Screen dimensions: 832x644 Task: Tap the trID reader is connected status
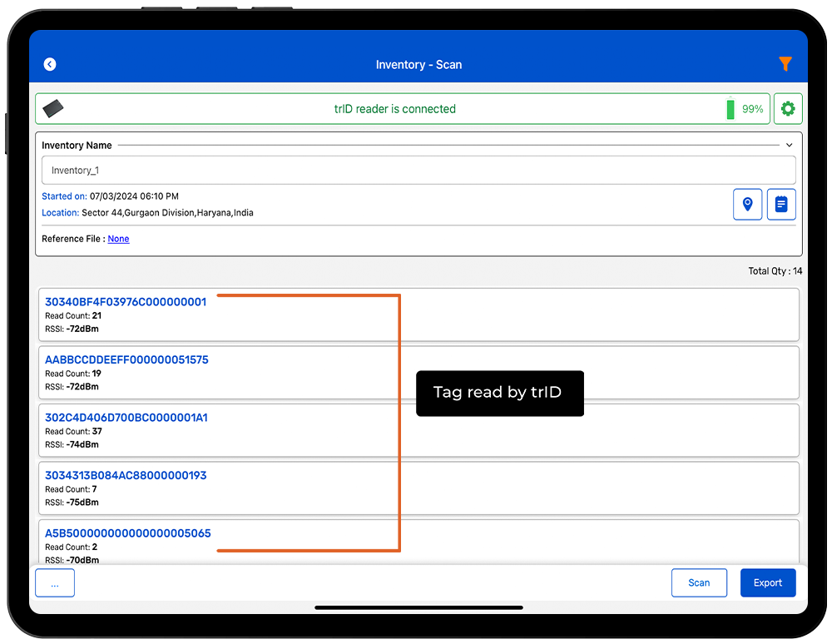point(394,109)
